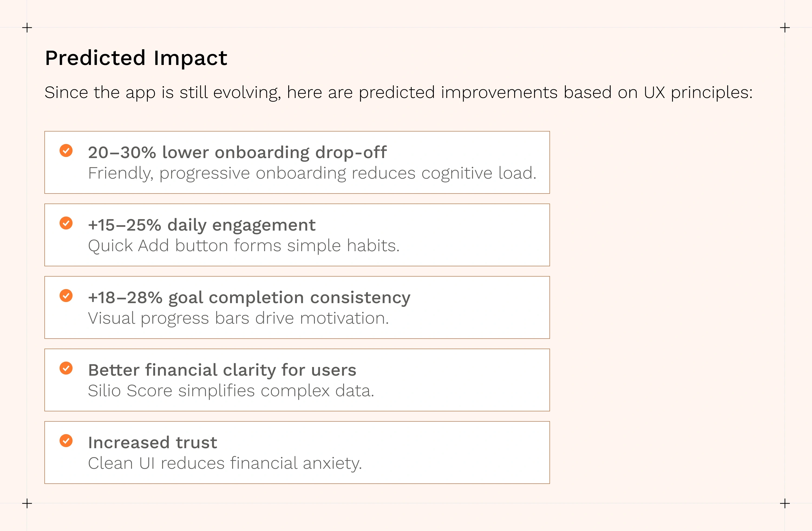This screenshot has height=531, width=812.
Task: Select the "Better financial clarity for users" title
Action: (x=222, y=370)
